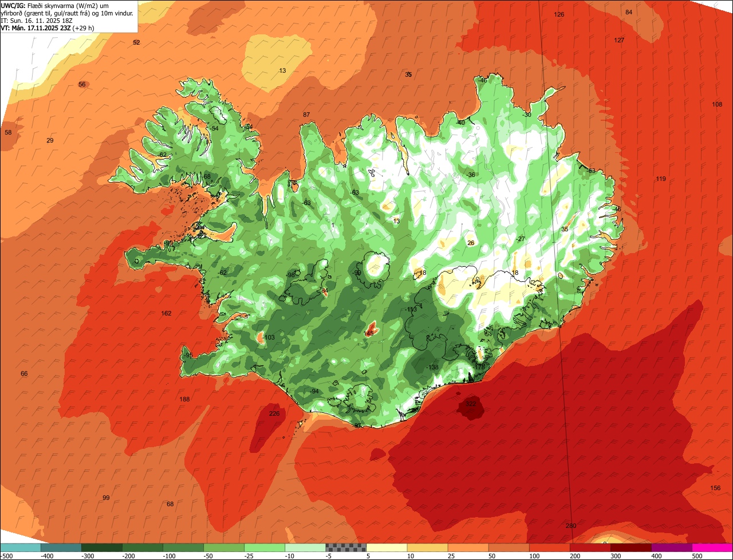733x560 pixels.
Task: Click the value 56 on the map
Action: tap(82, 84)
